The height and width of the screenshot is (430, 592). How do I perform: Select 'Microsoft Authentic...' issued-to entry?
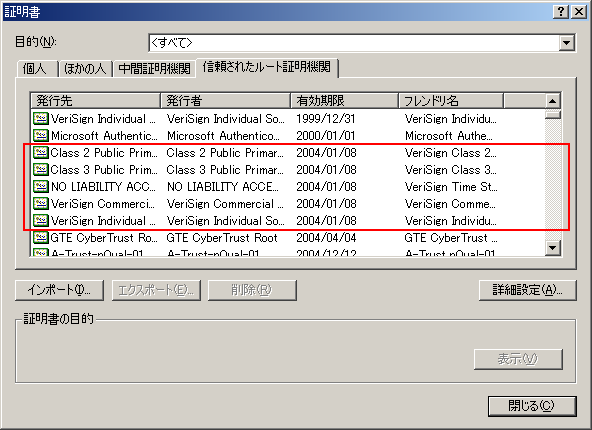104,136
